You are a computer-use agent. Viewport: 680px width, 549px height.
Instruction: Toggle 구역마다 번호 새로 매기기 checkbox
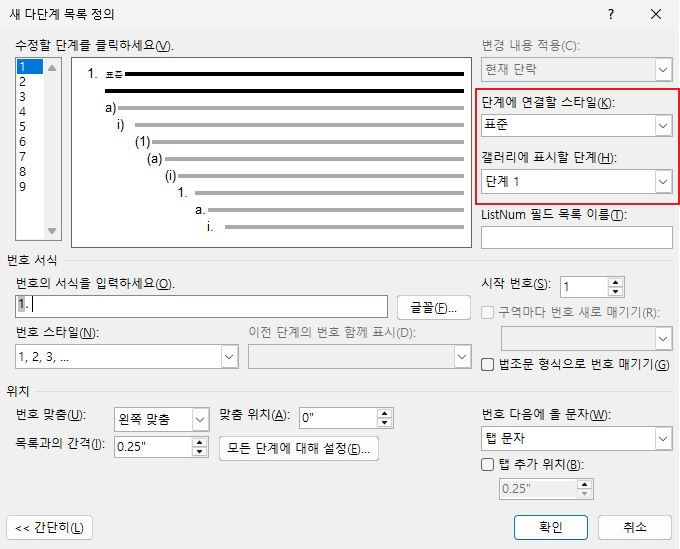(487, 312)
